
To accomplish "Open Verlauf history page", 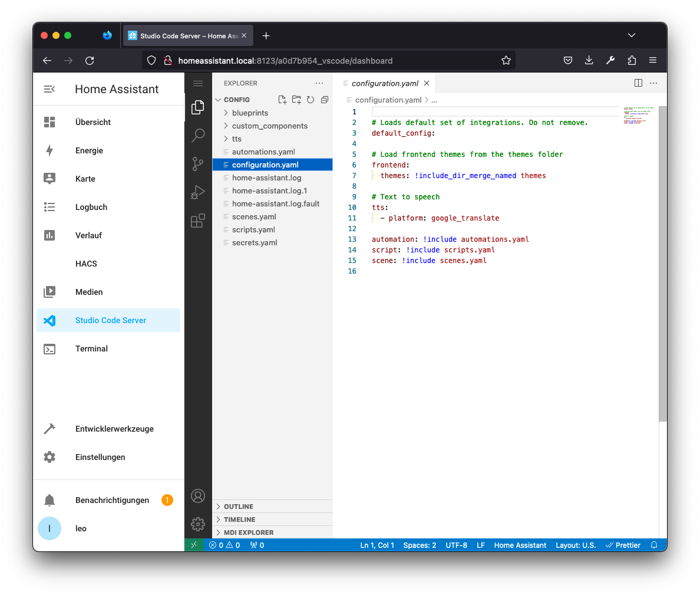I will [x=108, y=235].
